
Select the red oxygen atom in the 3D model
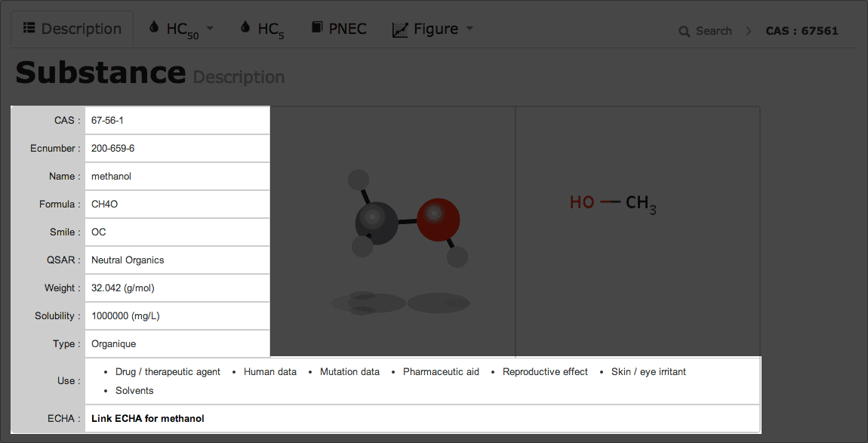(438, 217)
